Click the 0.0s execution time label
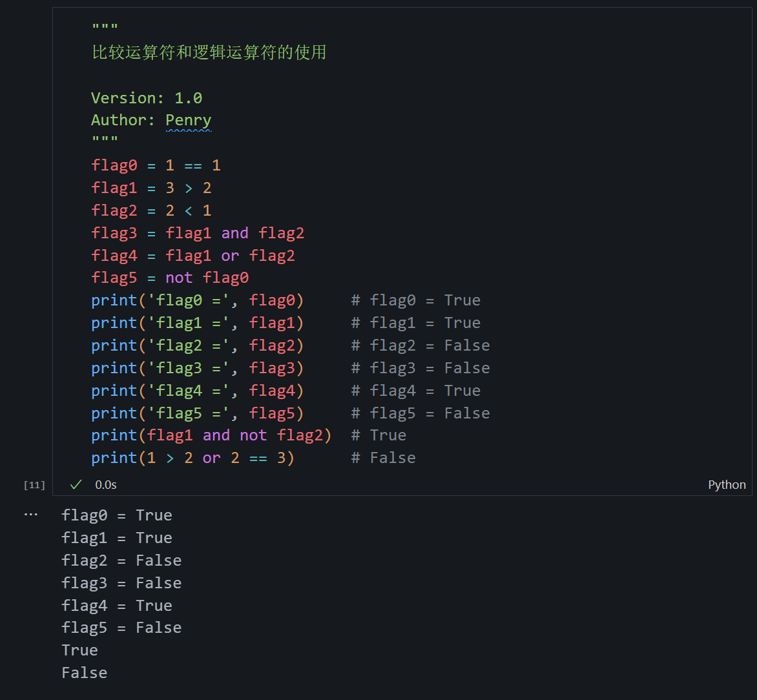757x700 pixels. coord(106,485)
